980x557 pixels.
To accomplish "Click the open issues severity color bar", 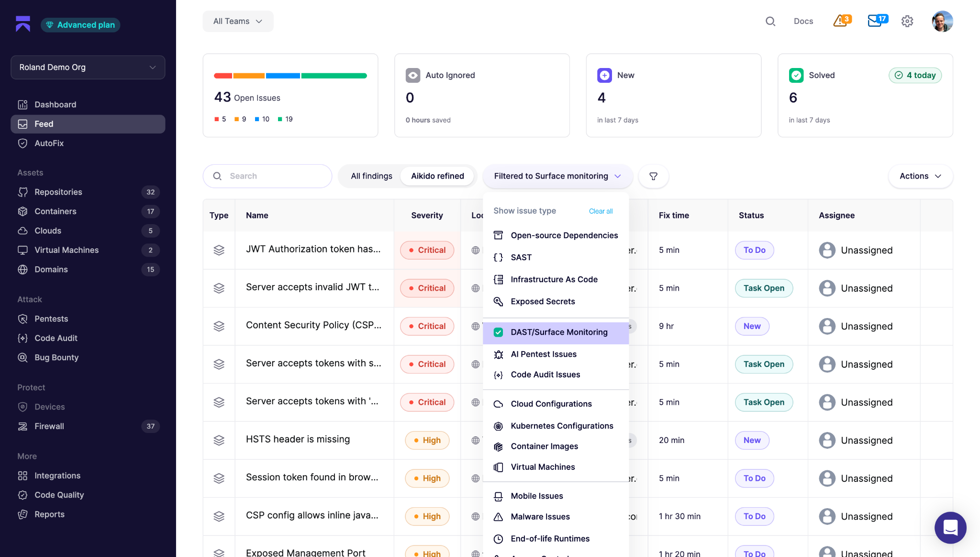I will [290, 76].
